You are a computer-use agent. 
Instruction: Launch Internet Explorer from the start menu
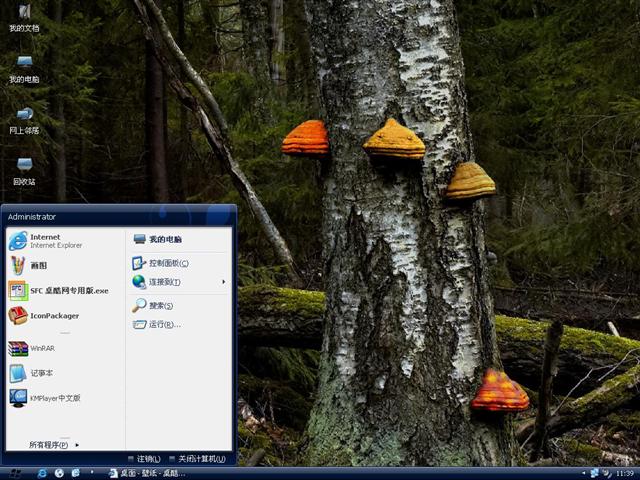click(x=65, y=241)
